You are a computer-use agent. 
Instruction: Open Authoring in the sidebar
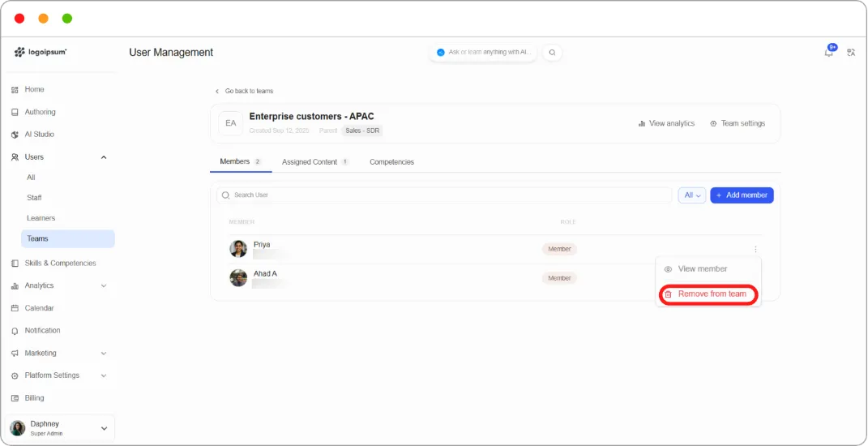click(x=40, y=112)
